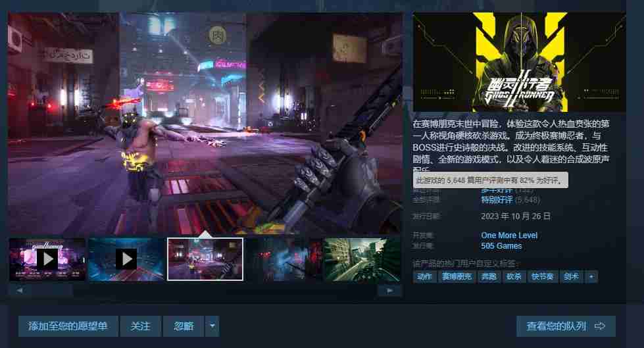This screenshot has width=644, height=348.
Task: Play the first trailer video thumbnail
Action: 47,259
